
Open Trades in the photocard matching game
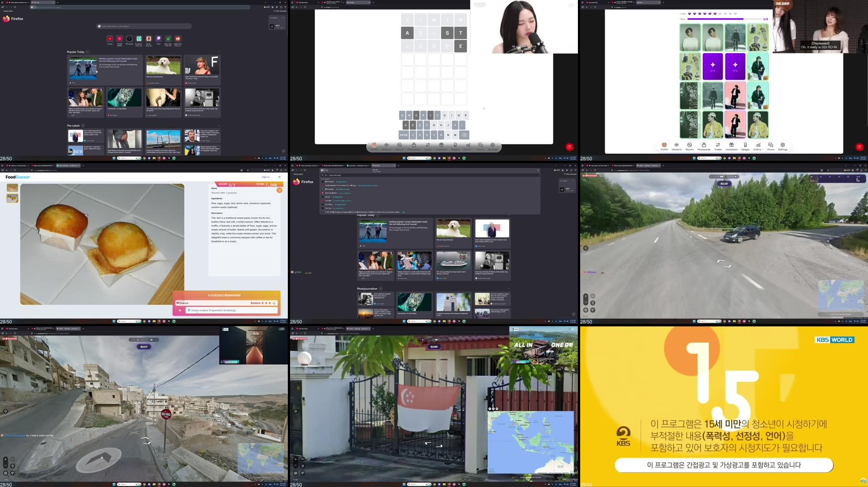718,146
